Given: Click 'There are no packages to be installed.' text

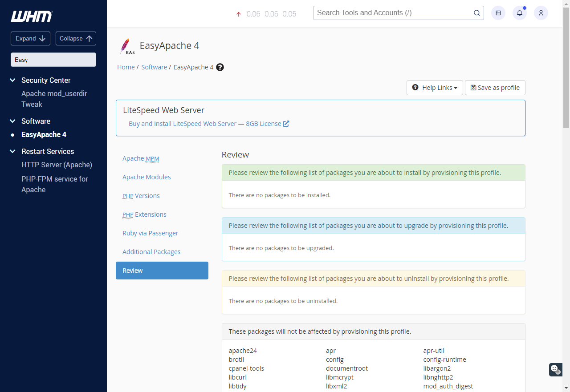Looking at the screenshot, I should (x=280, y=195).
